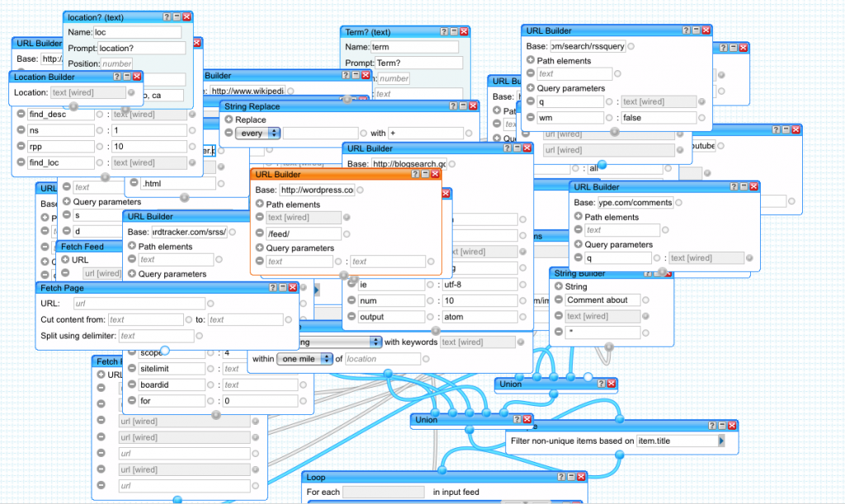The height and width of the screenshot is (504, 845).
Task: Click the Fetch Page URL input terminal
Action: pos(210,304)
